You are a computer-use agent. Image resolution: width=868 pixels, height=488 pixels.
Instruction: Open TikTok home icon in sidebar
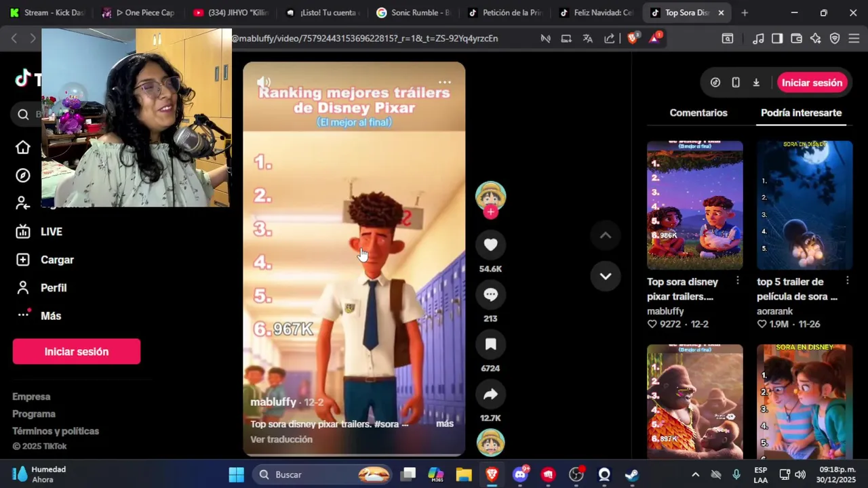coord(23,147)
